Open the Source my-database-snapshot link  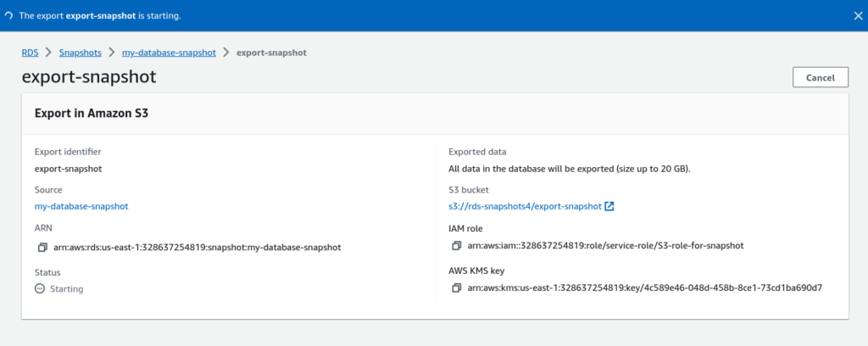point(81,206)
